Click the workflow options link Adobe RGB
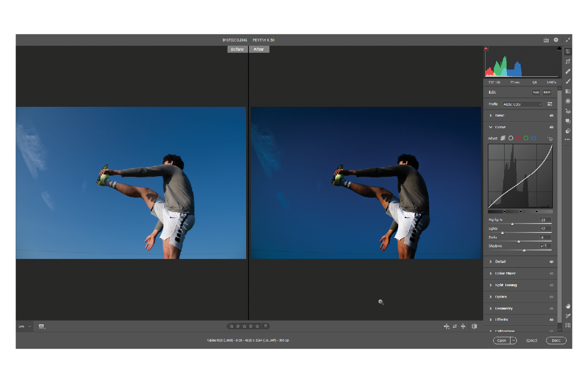This screenshot has height=383, width=588. [x=248, y=340]
